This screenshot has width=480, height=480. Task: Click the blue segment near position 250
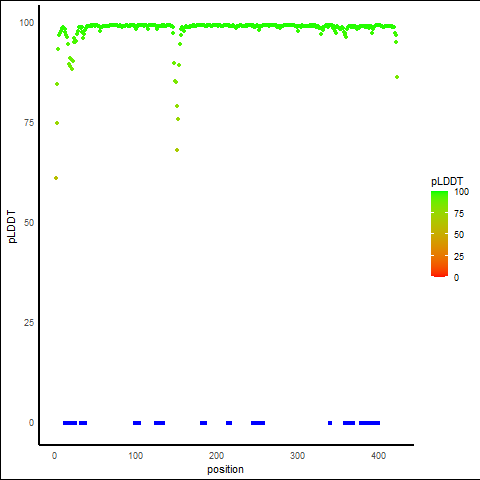tap(258, 423)
